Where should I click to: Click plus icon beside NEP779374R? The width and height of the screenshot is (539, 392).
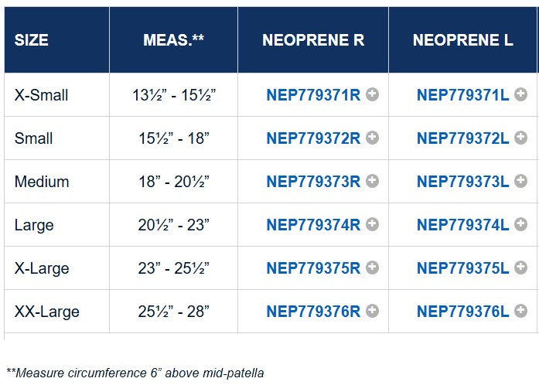pyautogui.click(x=372, y=224)
